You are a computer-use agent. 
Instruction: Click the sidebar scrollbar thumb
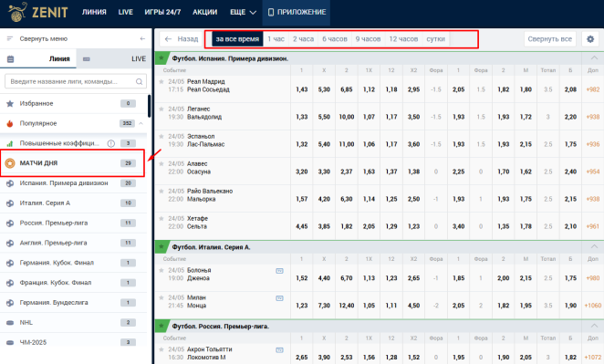click(149, 106)
